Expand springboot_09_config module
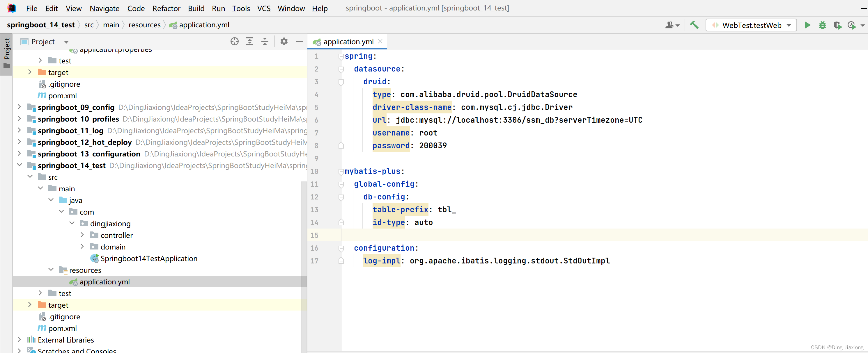The image size is (868, 353). [x=19, y=107]
